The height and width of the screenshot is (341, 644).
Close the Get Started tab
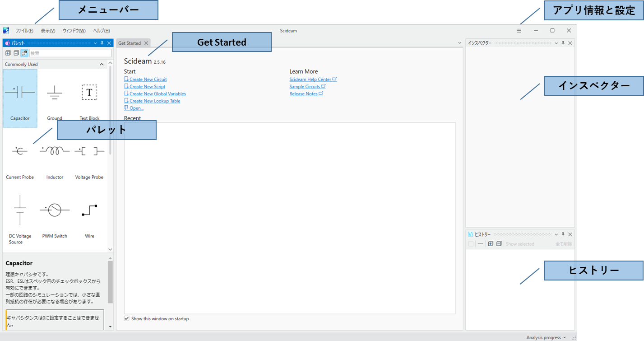(x=146, y=43)
